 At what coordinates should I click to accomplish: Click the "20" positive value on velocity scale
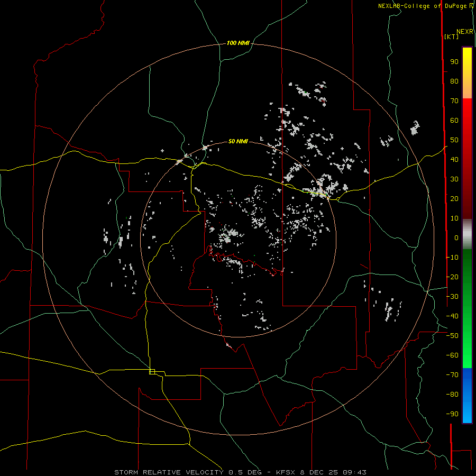click(454, 199)
